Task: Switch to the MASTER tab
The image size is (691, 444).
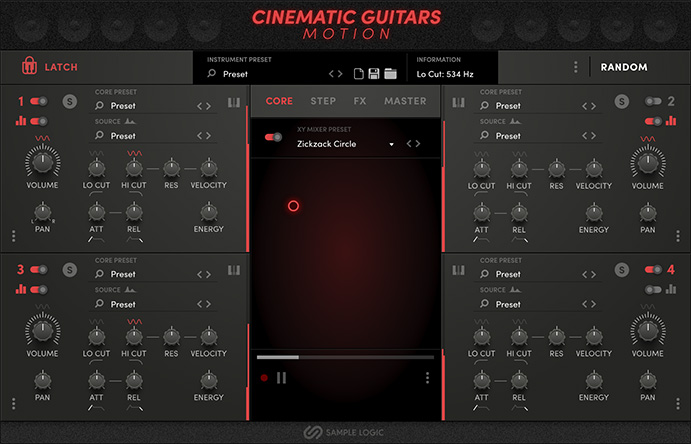Action: coord(405,101)
